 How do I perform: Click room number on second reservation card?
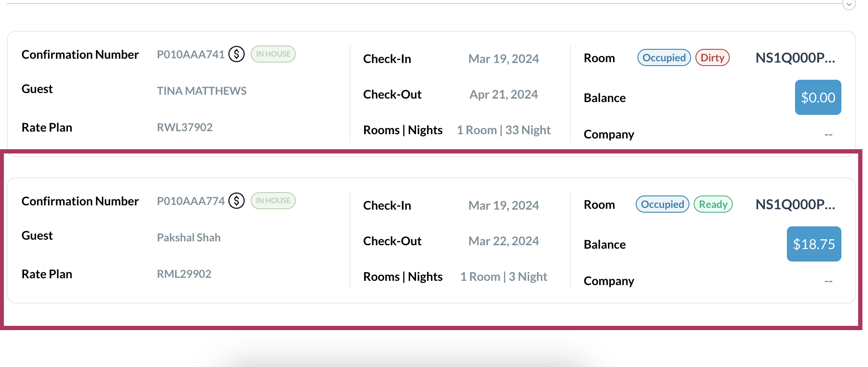click(x=795, y=205)
